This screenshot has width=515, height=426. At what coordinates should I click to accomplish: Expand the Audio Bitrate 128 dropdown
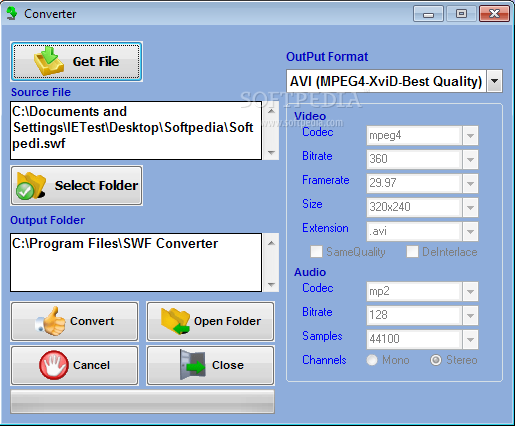[470, 315]
